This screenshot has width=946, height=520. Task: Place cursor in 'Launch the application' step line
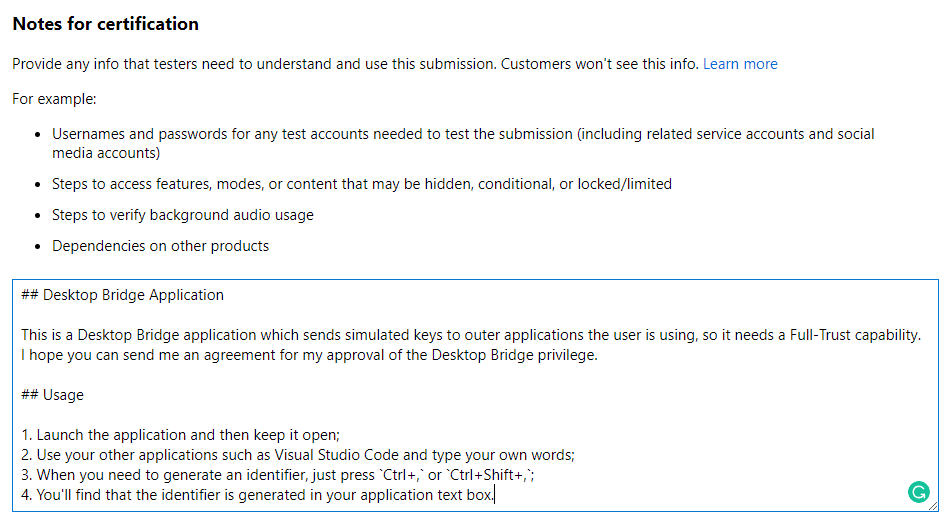click(180, 435)
